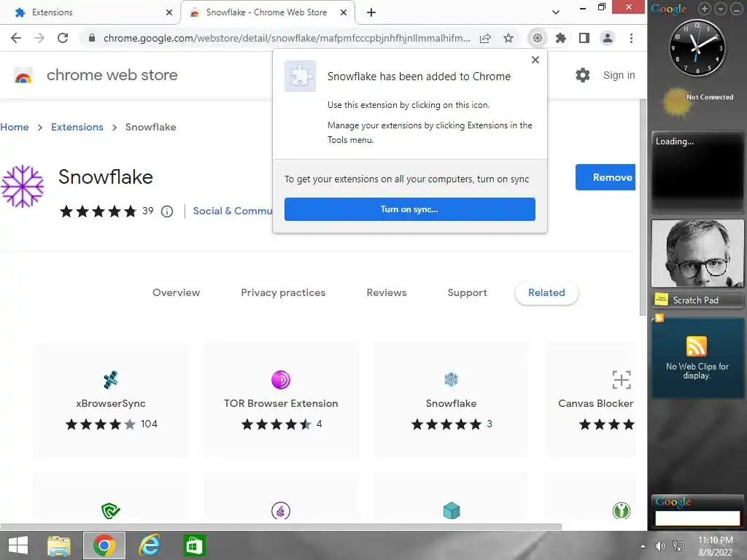Go back with the browser back arrow
Image resolution: width=747 pixels, height=560 pixels.
point(16,38)
